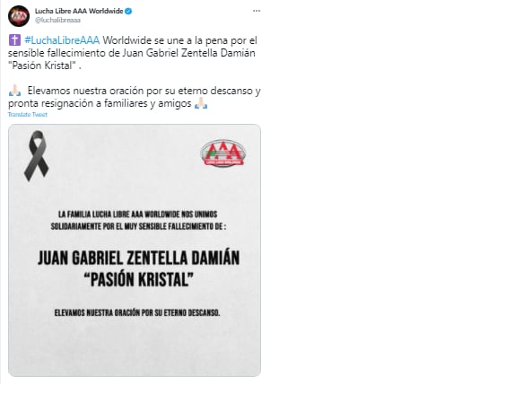Click Translate Tweet
This screenshot has width=532, height=420.
point(28,114)
